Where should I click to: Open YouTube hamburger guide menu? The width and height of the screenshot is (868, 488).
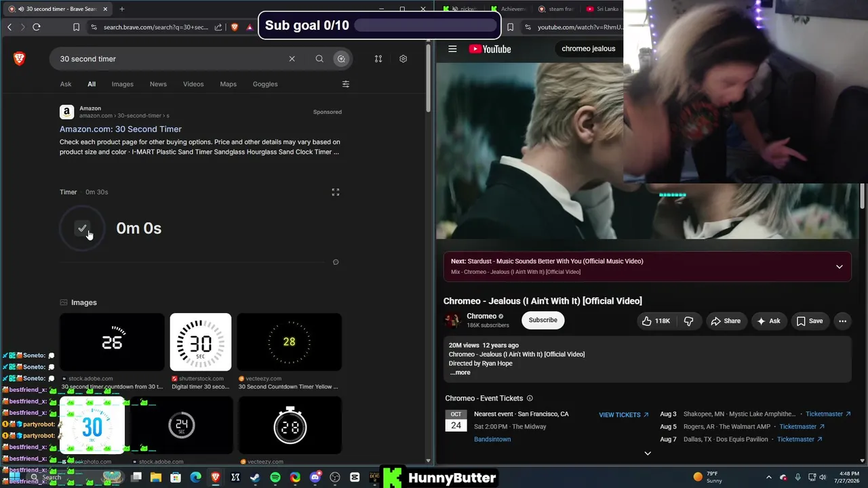pyautogui.click(x=452, y=49)
